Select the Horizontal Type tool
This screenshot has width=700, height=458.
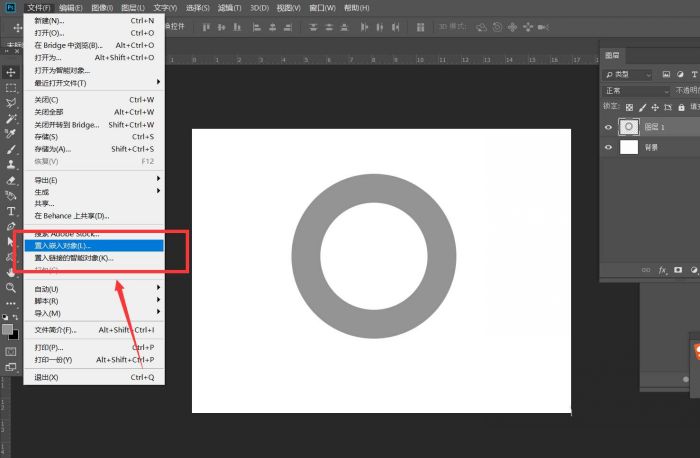(x=11, y=211)
